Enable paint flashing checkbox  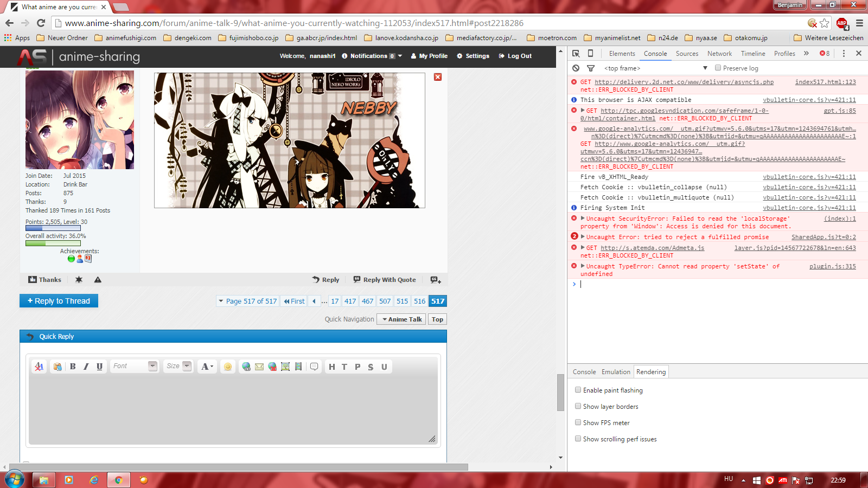(578, 390)
